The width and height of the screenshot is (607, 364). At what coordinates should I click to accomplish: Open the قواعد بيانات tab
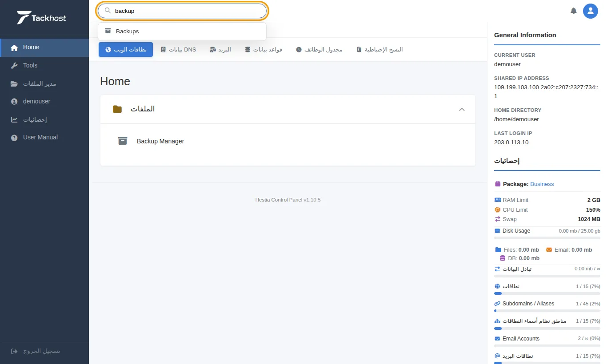(x=264, y=50)
